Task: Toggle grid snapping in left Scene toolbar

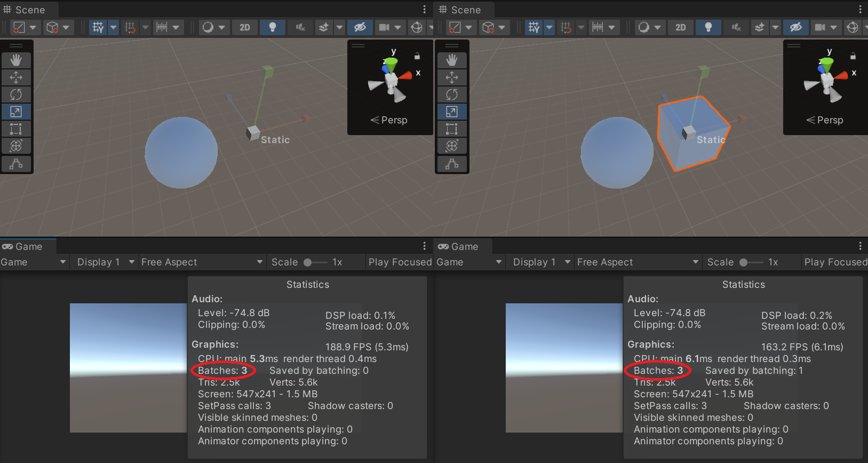Action: click(x=130, y=27)
